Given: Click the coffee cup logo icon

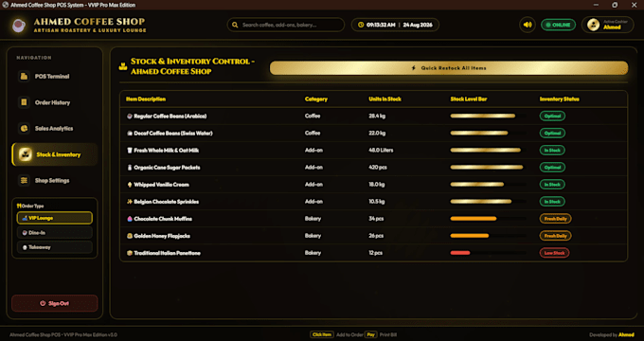Looking at the screenshot, I should (19, 25).
